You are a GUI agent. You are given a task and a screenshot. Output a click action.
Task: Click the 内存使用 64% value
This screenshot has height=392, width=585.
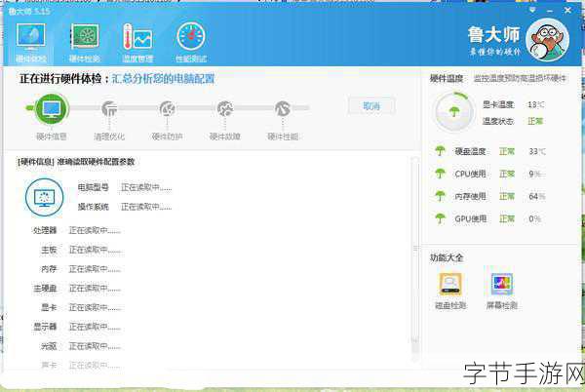pos(537,196)
